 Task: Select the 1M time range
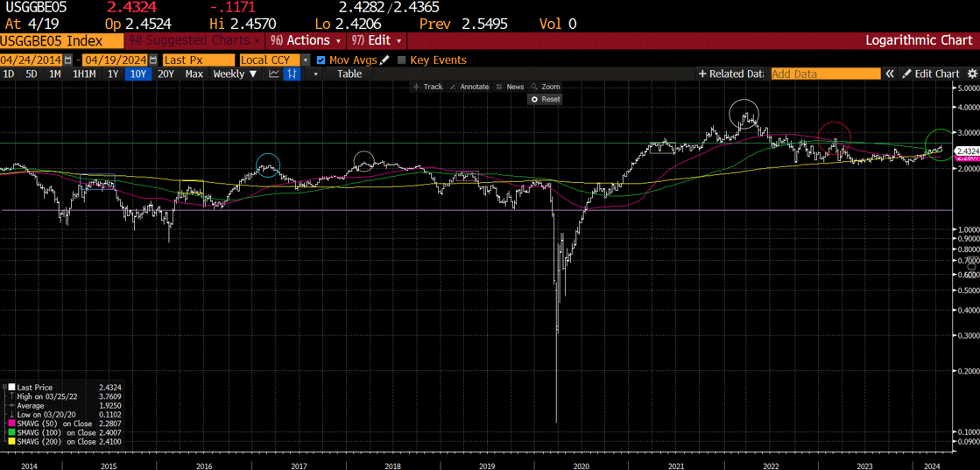coord(55,74)
